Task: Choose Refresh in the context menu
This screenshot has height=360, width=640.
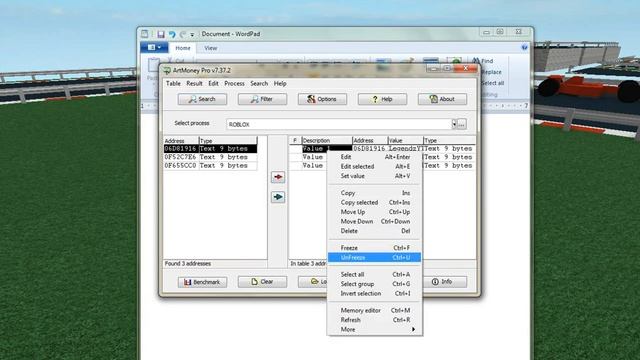Action: pos(374,320)
